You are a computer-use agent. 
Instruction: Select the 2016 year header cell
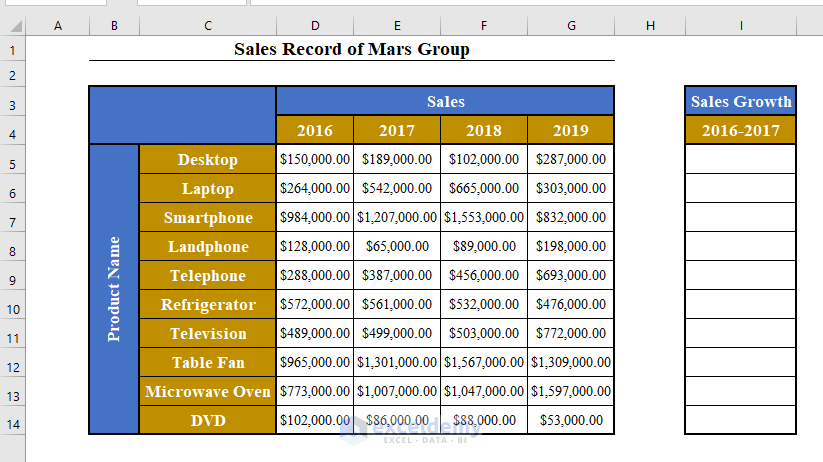point(315,130)
